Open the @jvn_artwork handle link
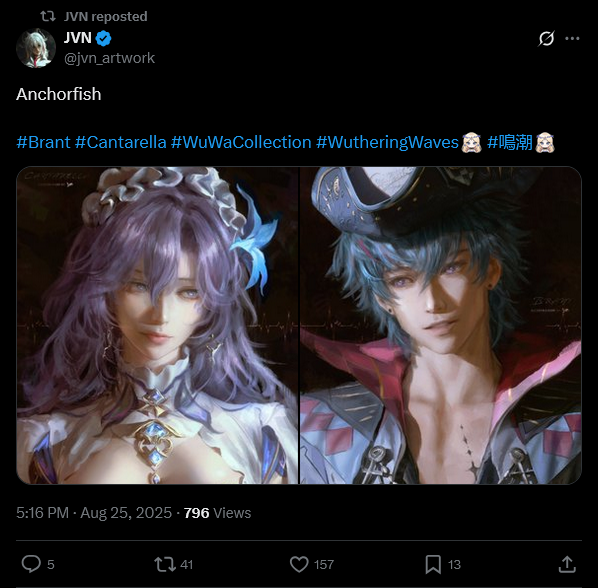Screen dimensions: 598x588 [109, 58]
